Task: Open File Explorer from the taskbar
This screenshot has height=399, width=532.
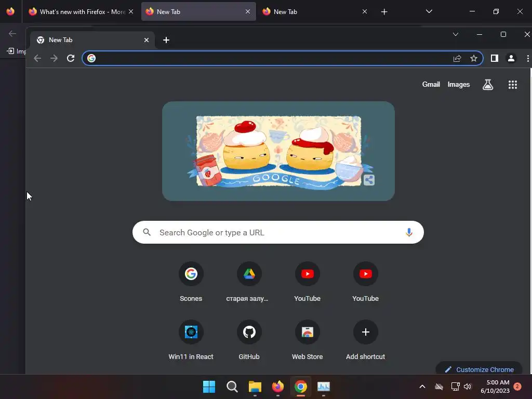Action: pos(255,387)
